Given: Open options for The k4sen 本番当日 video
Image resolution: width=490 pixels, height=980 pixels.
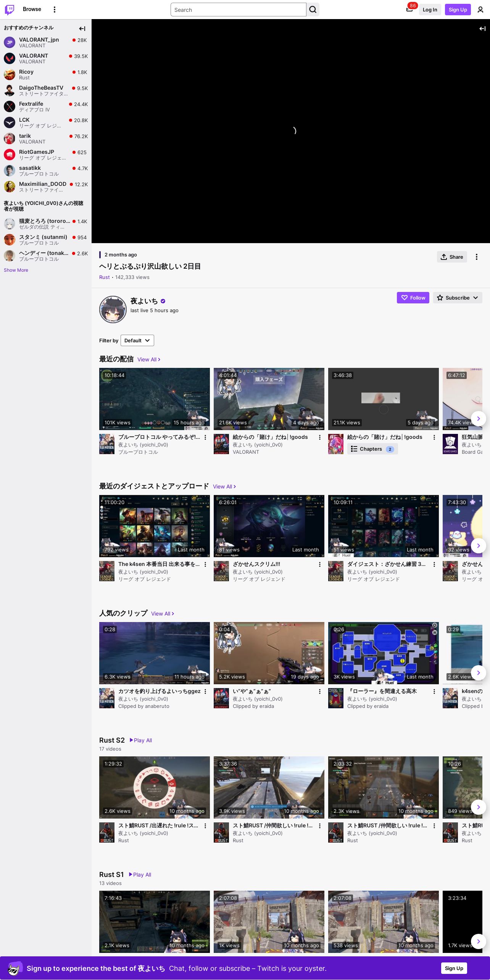Looking at the screenshot, I should 205,564.
